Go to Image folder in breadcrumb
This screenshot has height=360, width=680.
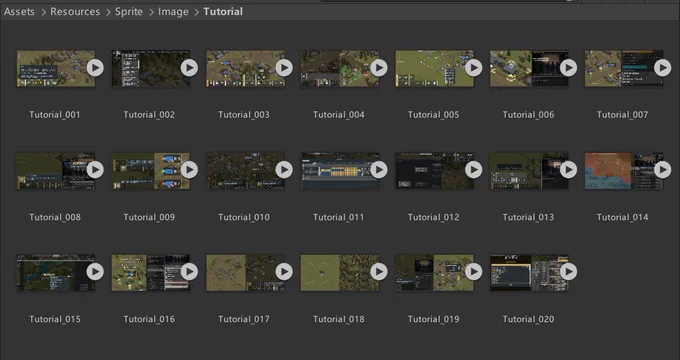tap(173, 12)
